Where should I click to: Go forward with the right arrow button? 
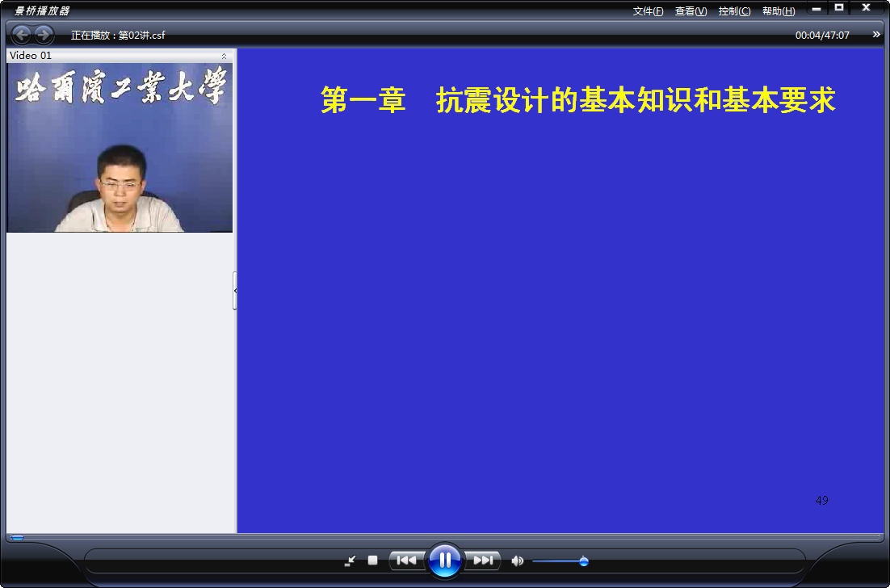tap(44, 36)
